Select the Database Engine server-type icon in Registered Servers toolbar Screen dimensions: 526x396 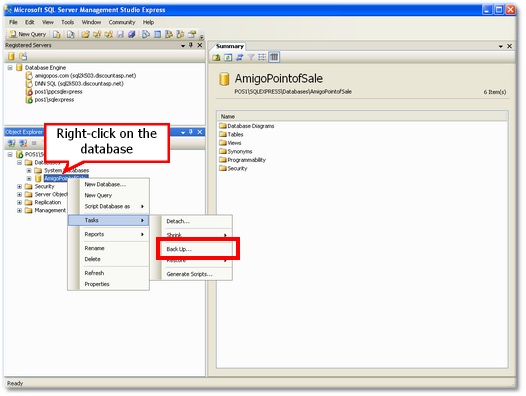pos(11,56)
